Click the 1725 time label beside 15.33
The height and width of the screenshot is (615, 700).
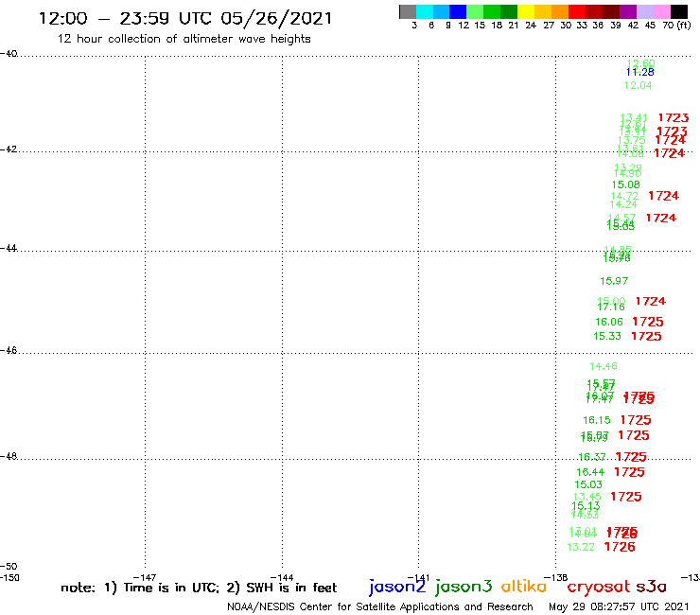[x=646, y=336]
